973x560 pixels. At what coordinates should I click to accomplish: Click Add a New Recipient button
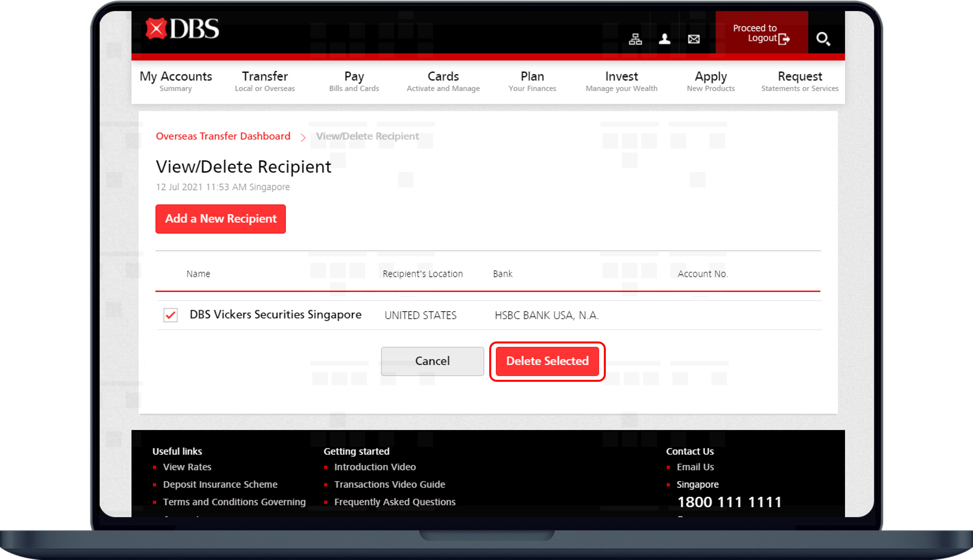tap(221, 219)
